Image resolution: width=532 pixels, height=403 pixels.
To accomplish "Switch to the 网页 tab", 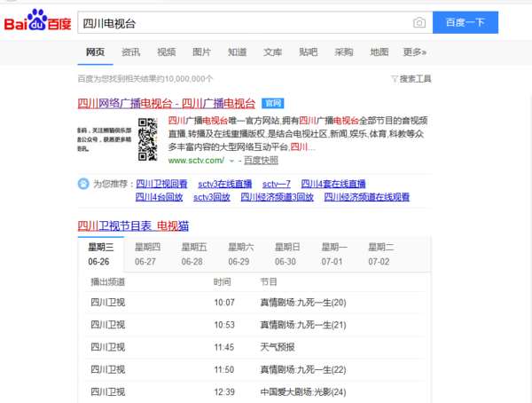I will [x=95, y=52].
